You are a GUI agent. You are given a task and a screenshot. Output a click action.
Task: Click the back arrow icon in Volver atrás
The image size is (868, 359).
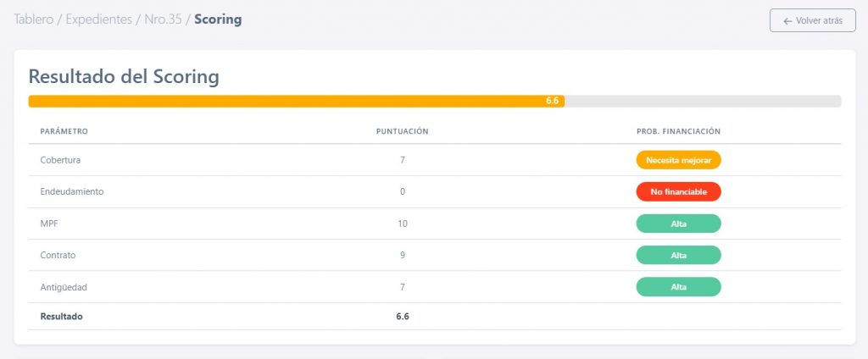(787, 20)
